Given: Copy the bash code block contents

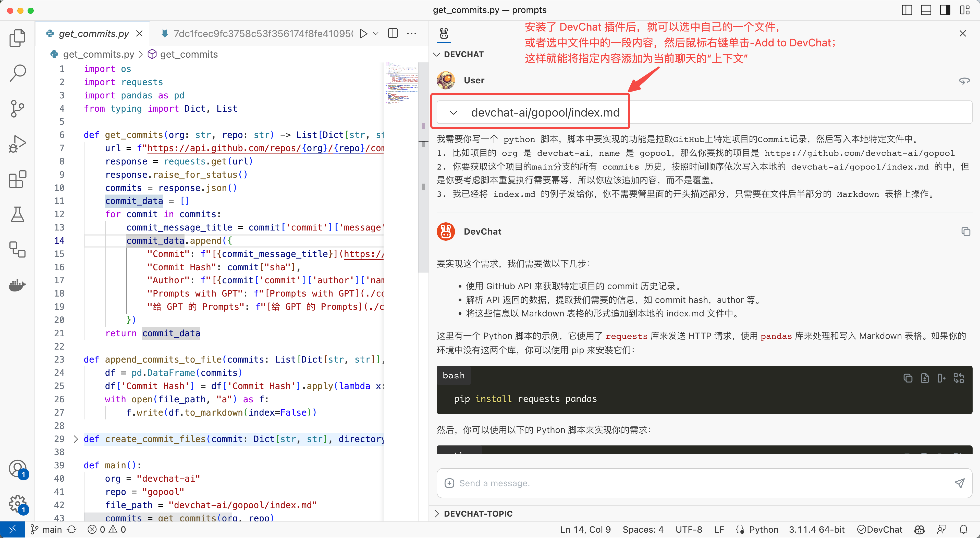Looking at the screenshot, I should coord(908,378).
